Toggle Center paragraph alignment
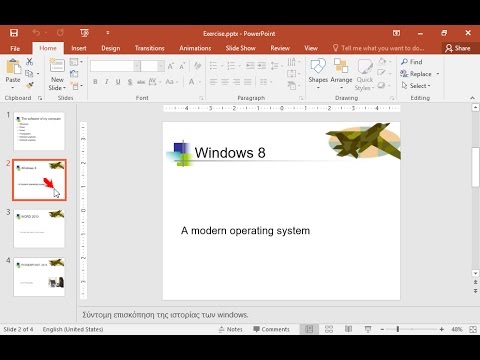 (225, 82)
